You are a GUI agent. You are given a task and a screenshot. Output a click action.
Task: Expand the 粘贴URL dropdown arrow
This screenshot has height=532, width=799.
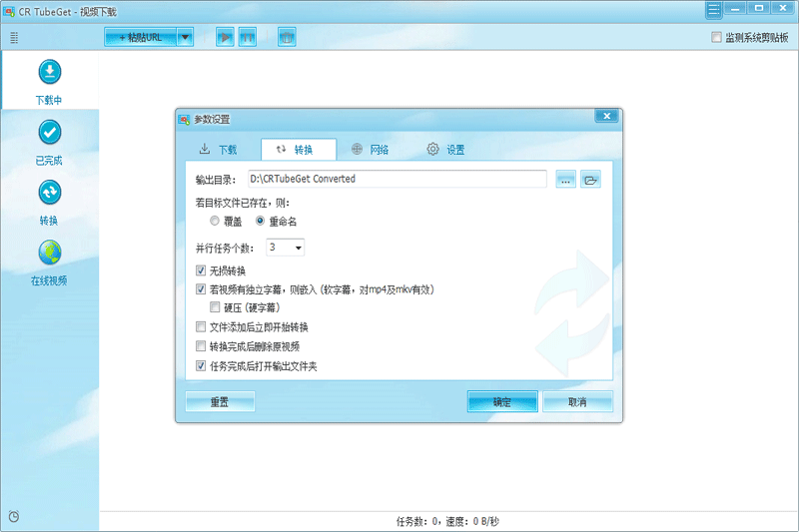(x=186, y=37)
